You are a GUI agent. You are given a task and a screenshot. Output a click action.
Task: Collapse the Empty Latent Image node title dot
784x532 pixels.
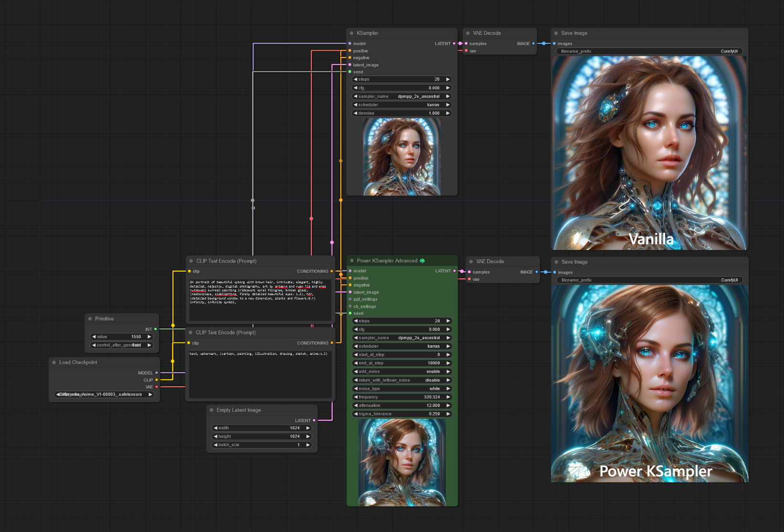click(212, 410)
